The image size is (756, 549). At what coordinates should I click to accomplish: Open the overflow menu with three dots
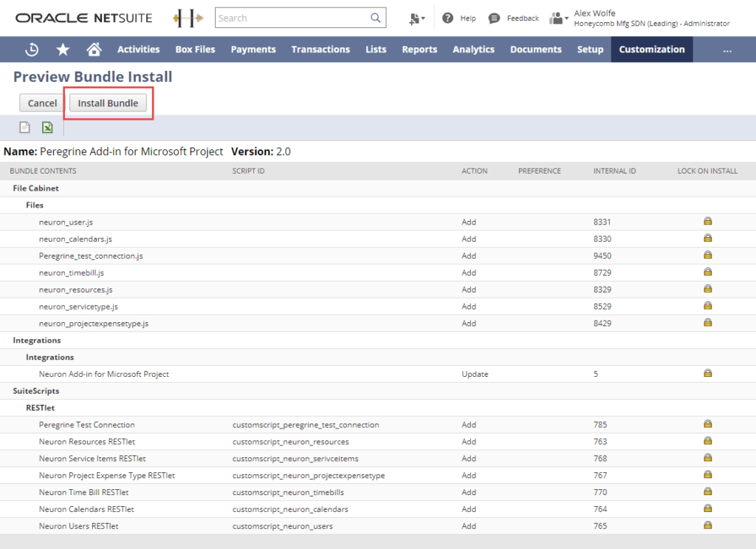[727, 50]
